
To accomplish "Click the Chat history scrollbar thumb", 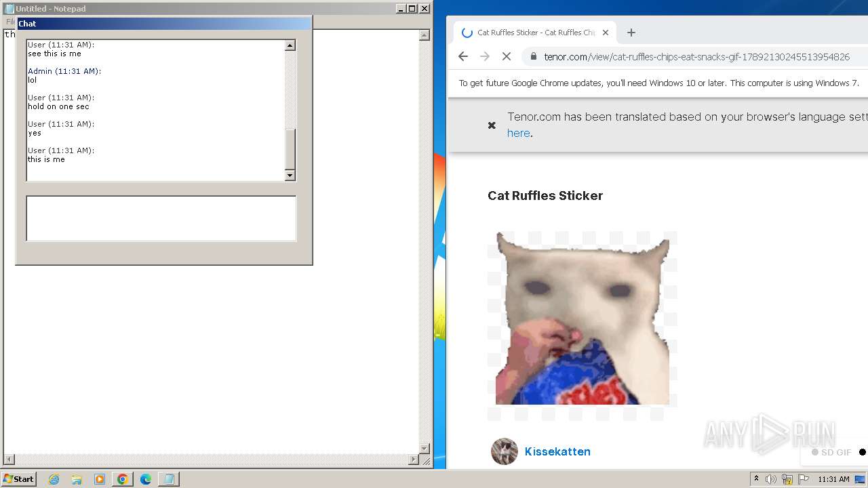I will (x=290, y=149).
